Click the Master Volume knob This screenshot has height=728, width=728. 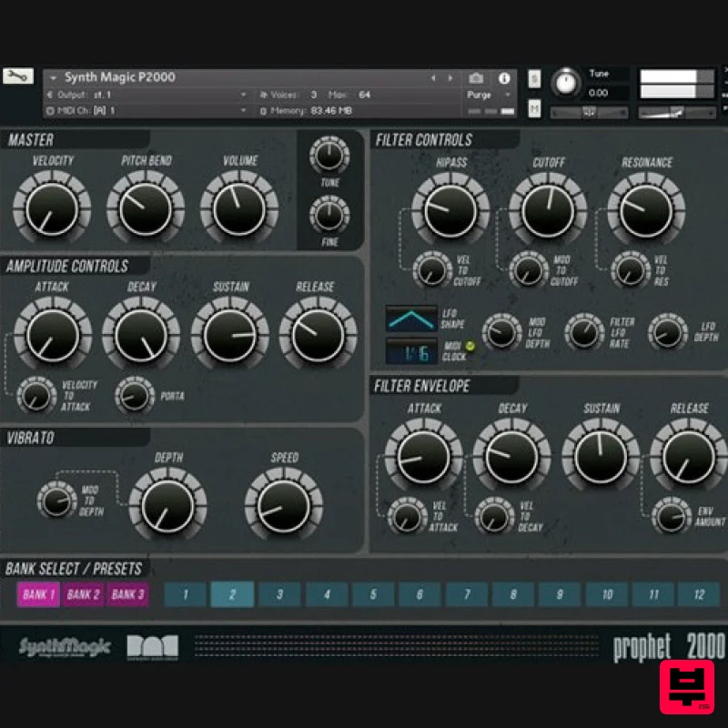click(239, 208)
